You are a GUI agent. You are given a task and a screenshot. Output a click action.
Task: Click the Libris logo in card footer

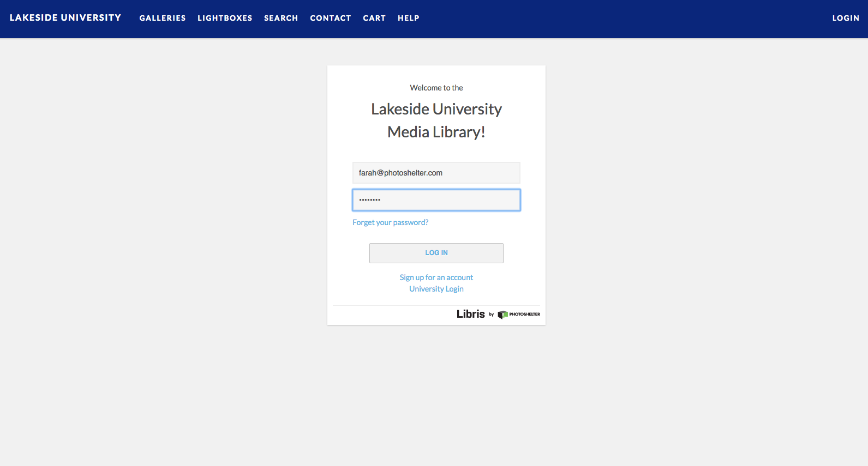pos(470,314)
